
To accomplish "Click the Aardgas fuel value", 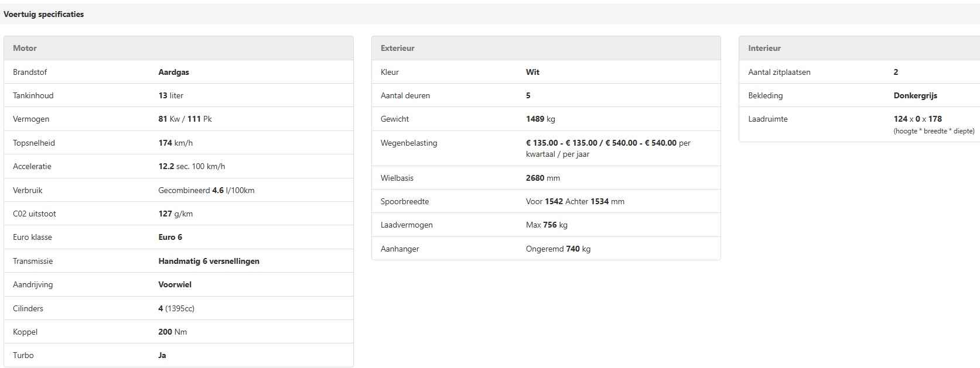I will (x=174, y=72).
